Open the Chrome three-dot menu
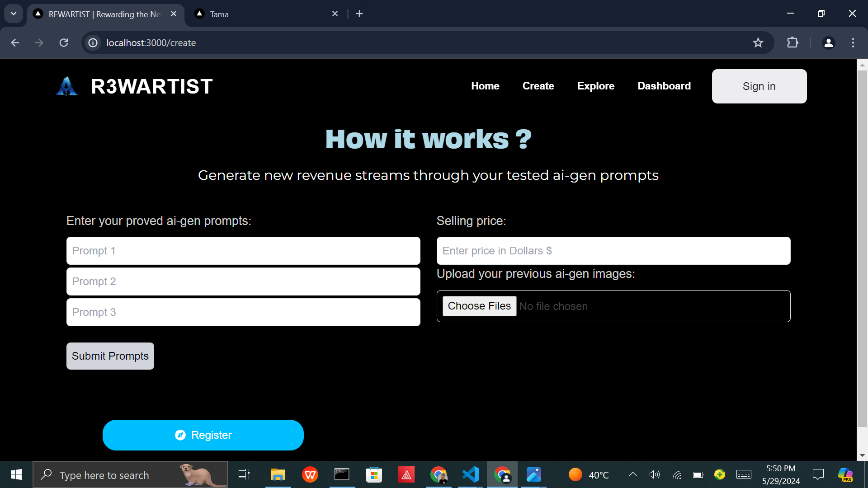868x488 pixels. [x=853, y=43]
